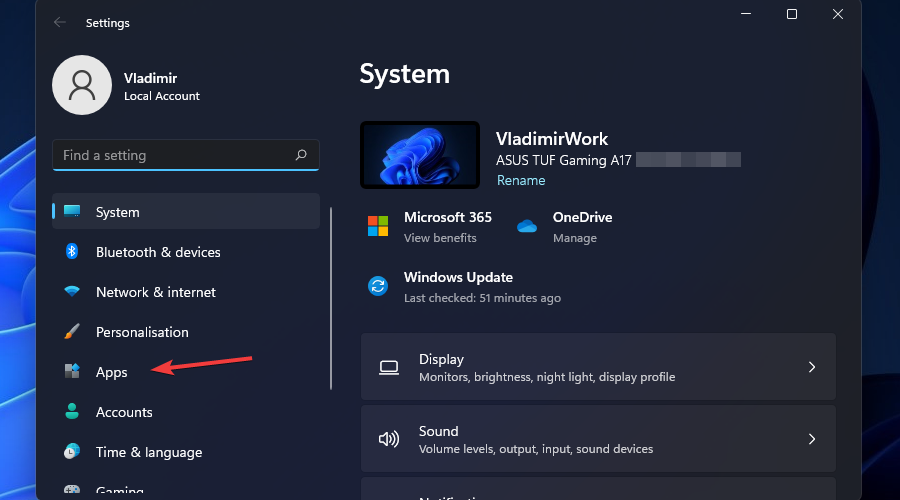Click the OneDrive cloud icon

click(x=527, y=226)
